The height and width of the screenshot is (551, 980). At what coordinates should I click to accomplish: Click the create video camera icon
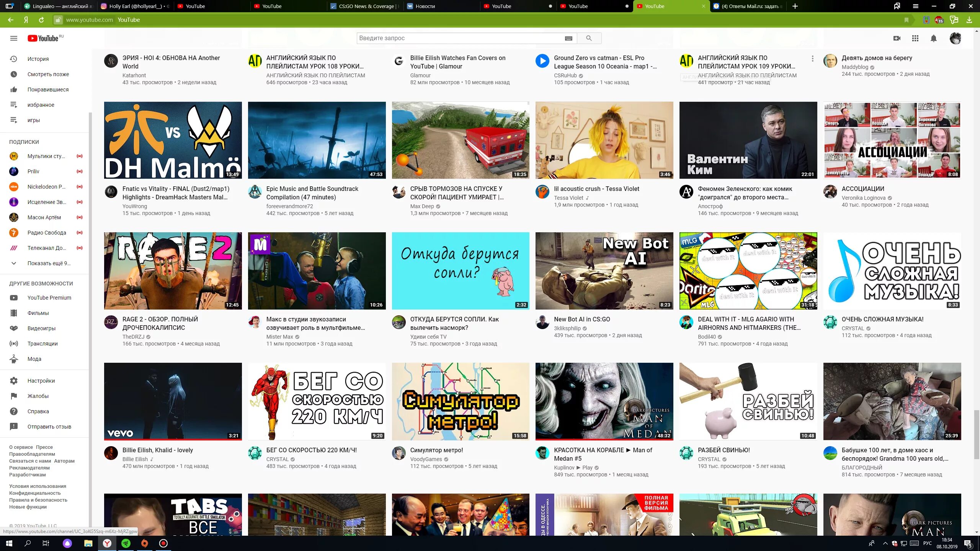tap(897, 38)
